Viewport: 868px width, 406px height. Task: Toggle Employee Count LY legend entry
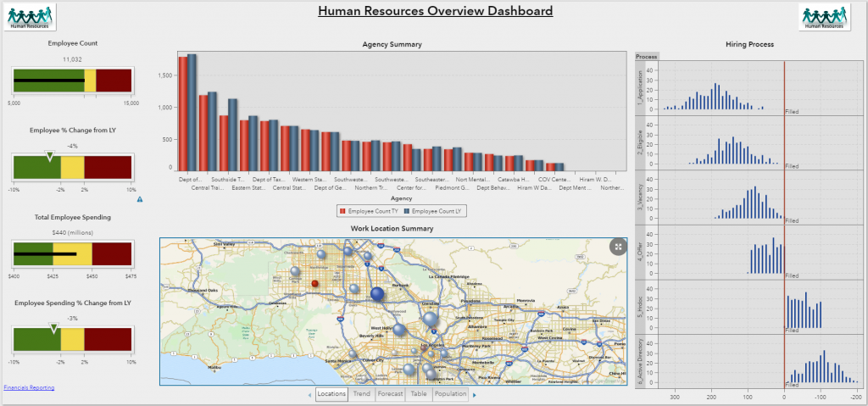(x=435, y=209)
